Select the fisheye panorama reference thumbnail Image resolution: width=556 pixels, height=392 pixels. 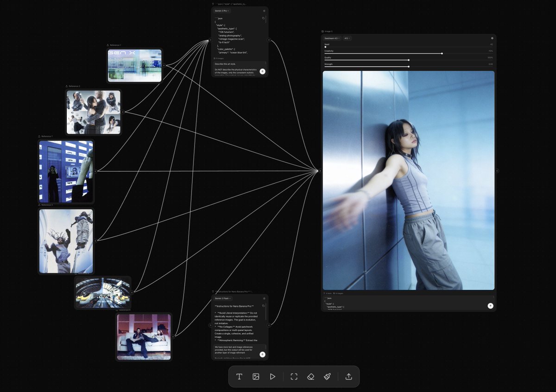103,292
